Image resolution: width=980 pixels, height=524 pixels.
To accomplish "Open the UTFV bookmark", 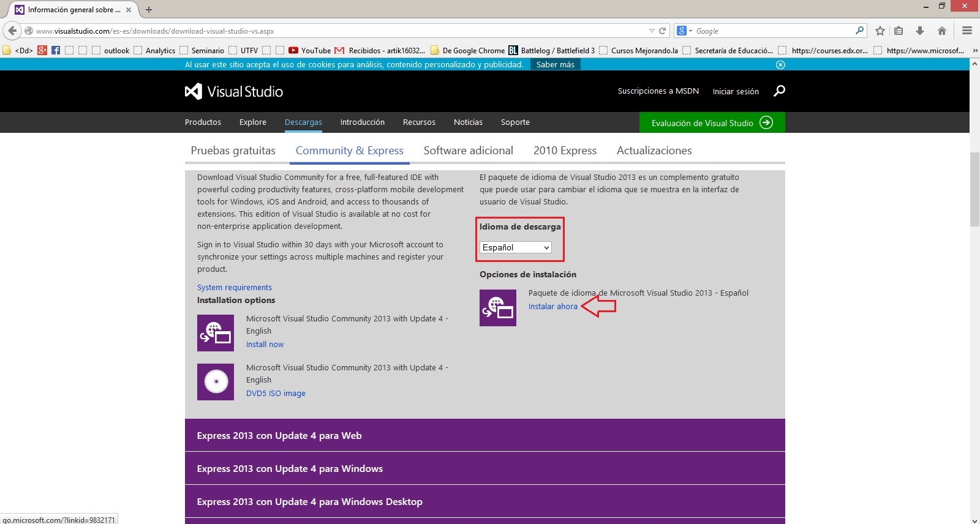I will 243,50.
